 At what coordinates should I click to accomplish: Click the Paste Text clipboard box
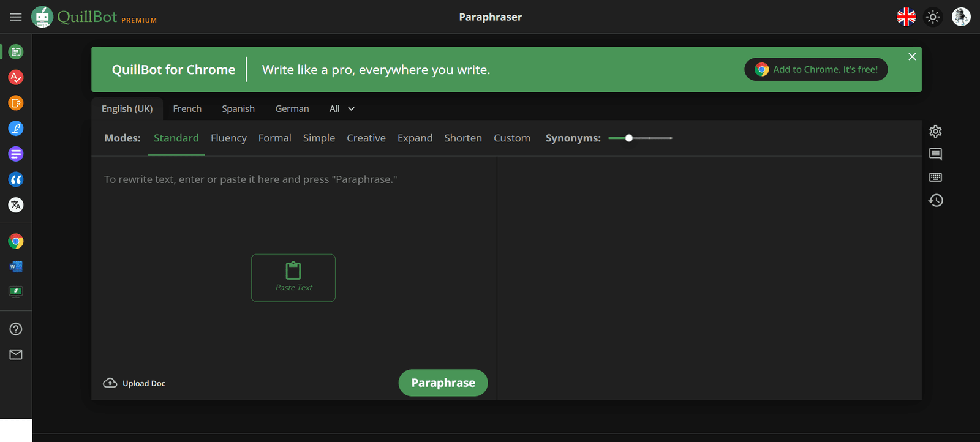point(293,278)
